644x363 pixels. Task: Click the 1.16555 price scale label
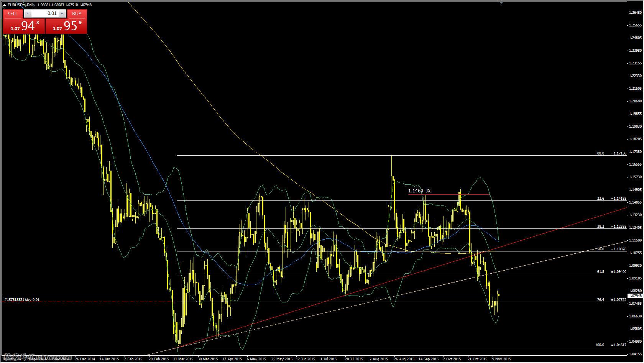[635, 164]
